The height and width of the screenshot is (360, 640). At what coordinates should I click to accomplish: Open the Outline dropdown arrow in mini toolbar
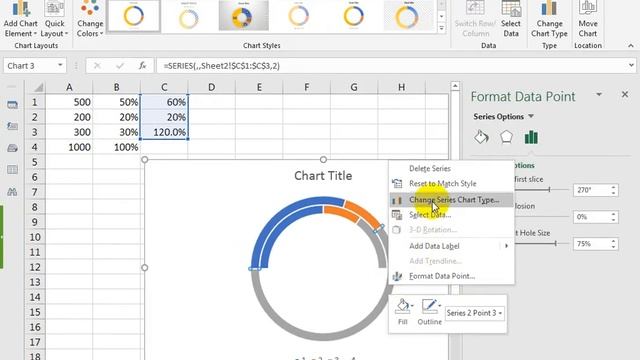(x=439, y=305)
